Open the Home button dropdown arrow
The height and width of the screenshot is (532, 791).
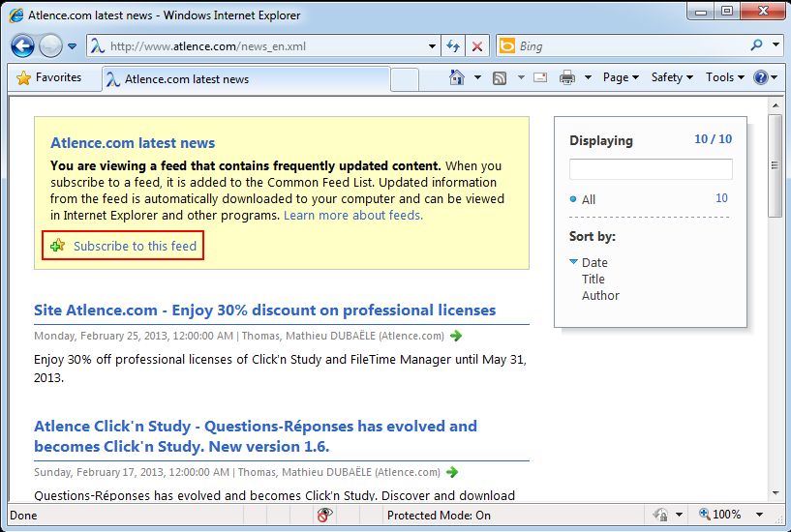[477, 77]
